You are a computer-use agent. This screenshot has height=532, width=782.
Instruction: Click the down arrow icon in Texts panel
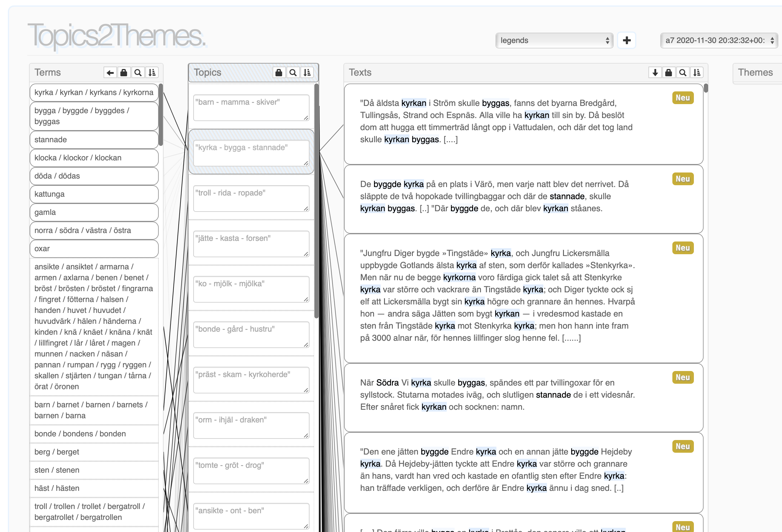pyautogui.click(x=655, y=73)
